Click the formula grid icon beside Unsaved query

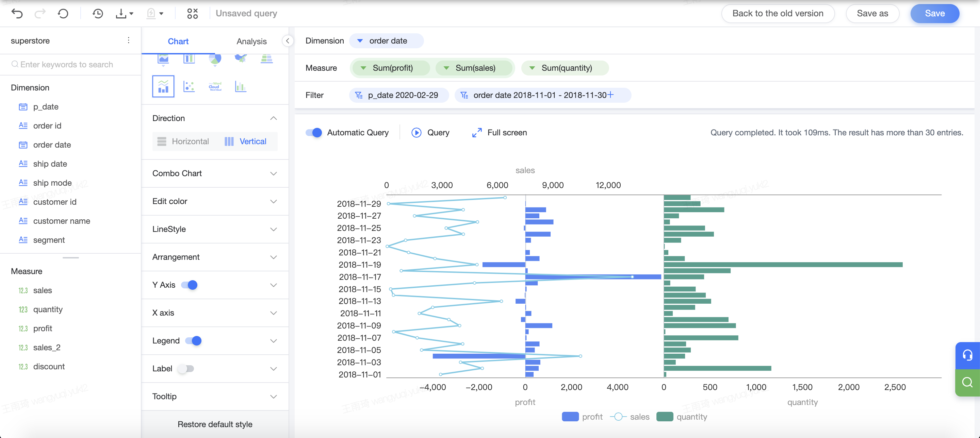[193, 14]
